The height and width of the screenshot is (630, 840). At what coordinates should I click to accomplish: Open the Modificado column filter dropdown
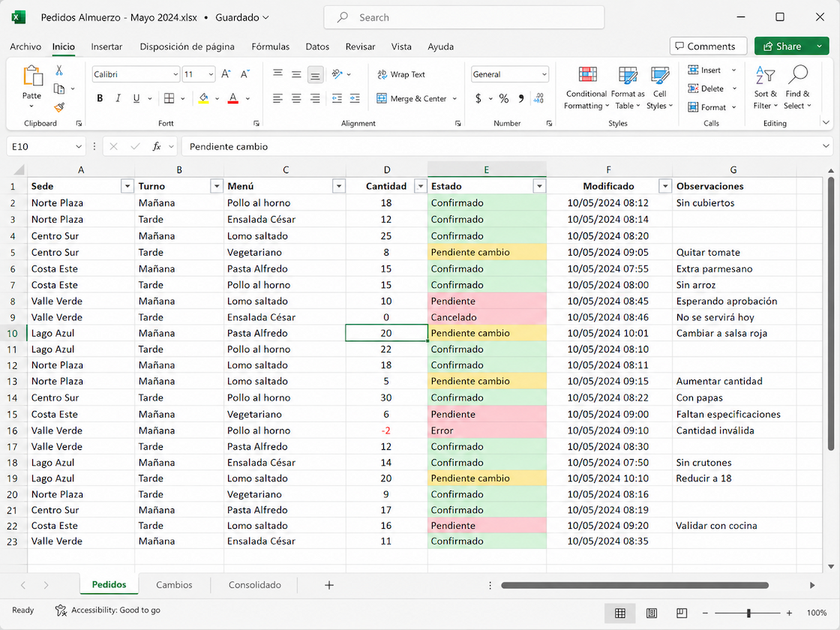click(x=664, y=186)
